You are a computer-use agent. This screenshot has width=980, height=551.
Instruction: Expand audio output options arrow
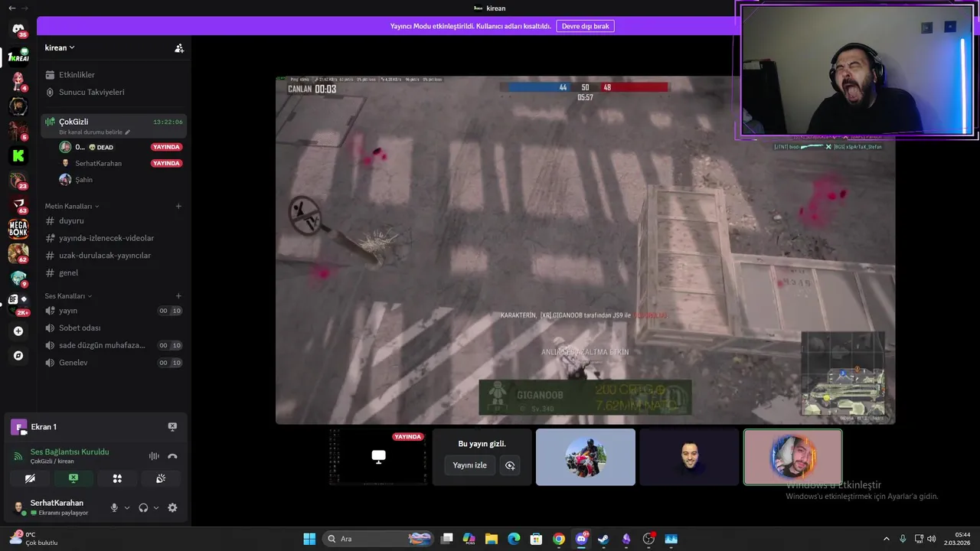156,507
